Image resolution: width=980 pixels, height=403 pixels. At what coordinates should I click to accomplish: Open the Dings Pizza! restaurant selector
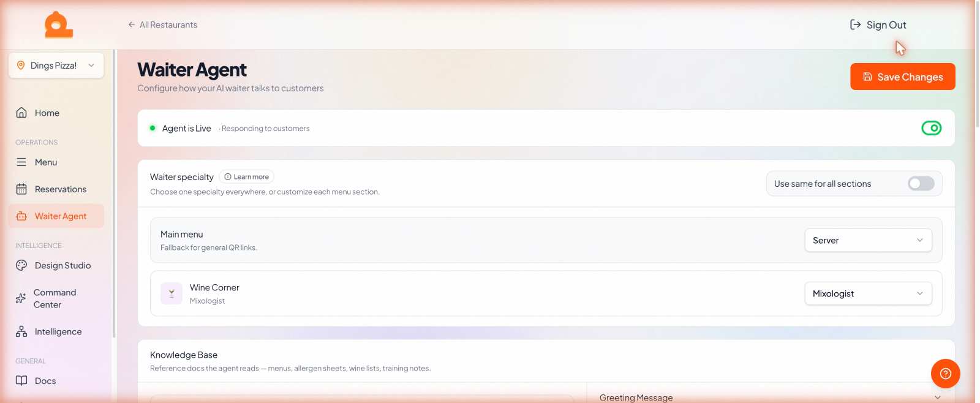pyautogui.click(x=56, y=66)
